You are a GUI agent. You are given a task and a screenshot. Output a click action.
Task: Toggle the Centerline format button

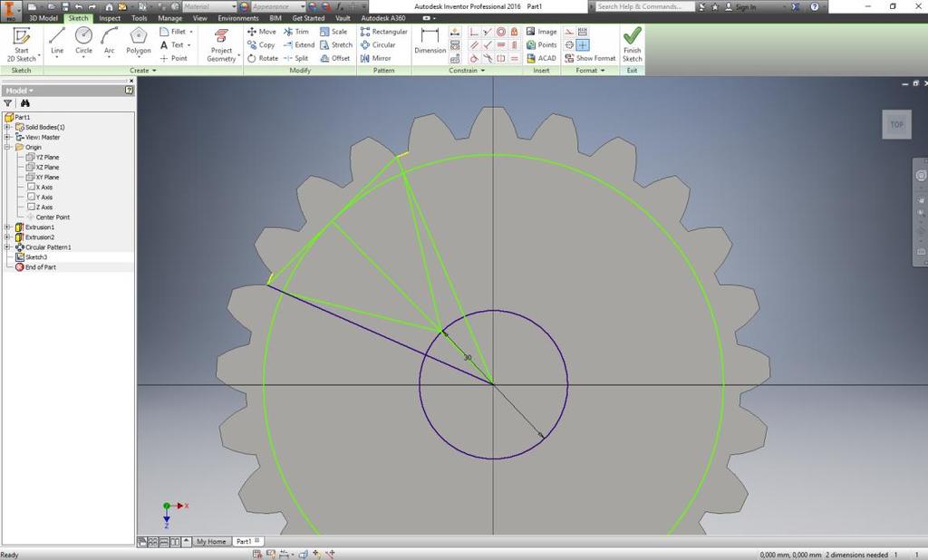pos(569,45)
